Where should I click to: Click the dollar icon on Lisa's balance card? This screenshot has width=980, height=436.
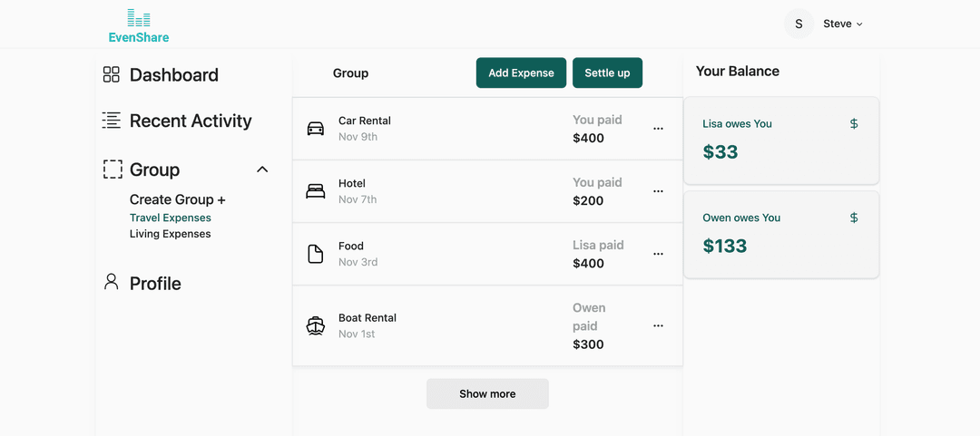[854, 123]
